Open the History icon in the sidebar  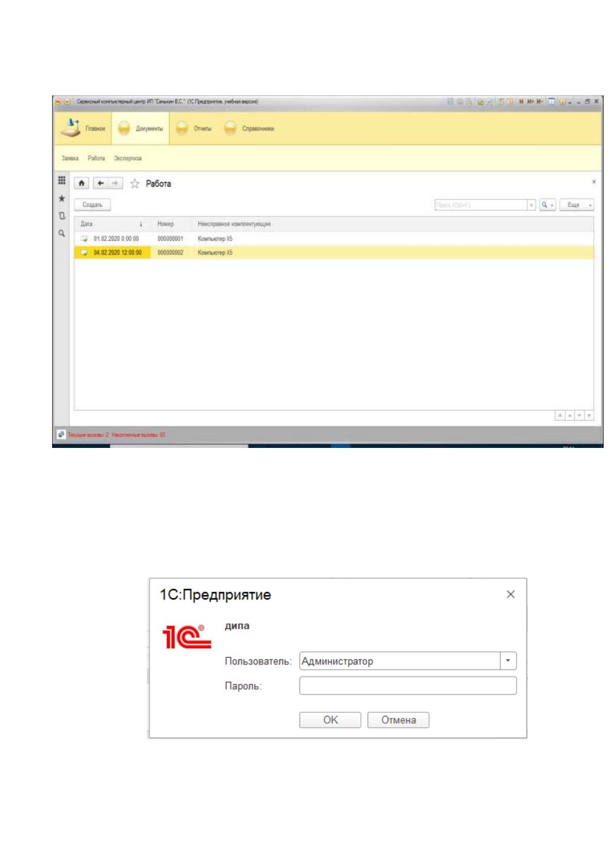point(61,216)
